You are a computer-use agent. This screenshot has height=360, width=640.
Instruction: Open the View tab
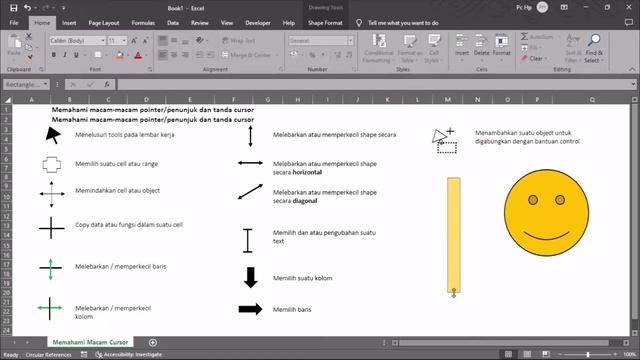(227, 23)
